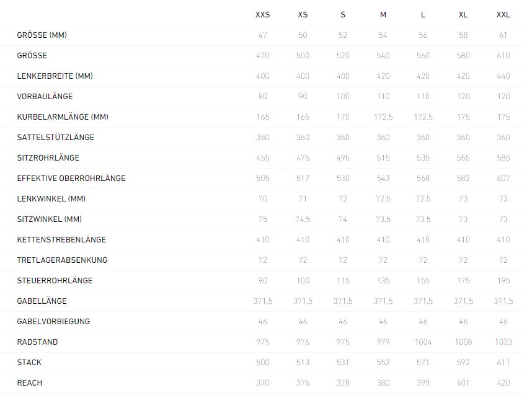
Task: Select the VORBAULÄNGE row label
Action: (45, 97)
